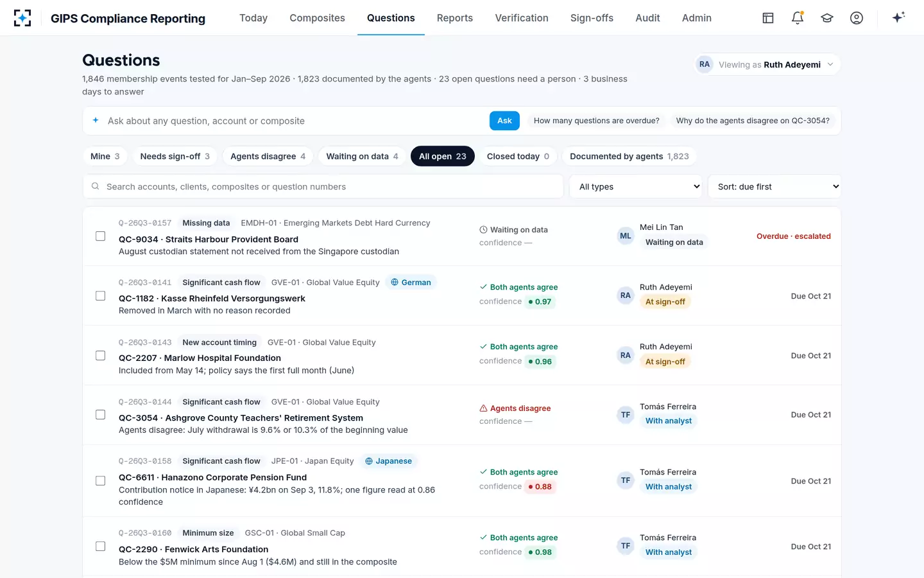
Task: Select checkbox for Fenwick Arts Foundation
Action: pyautogui.click(x=101, y=547)
